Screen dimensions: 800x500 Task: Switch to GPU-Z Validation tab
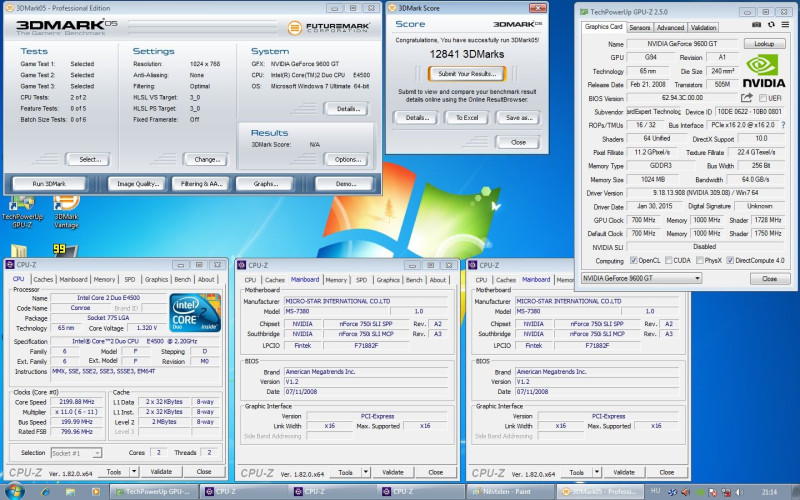[x=703, y=28]
